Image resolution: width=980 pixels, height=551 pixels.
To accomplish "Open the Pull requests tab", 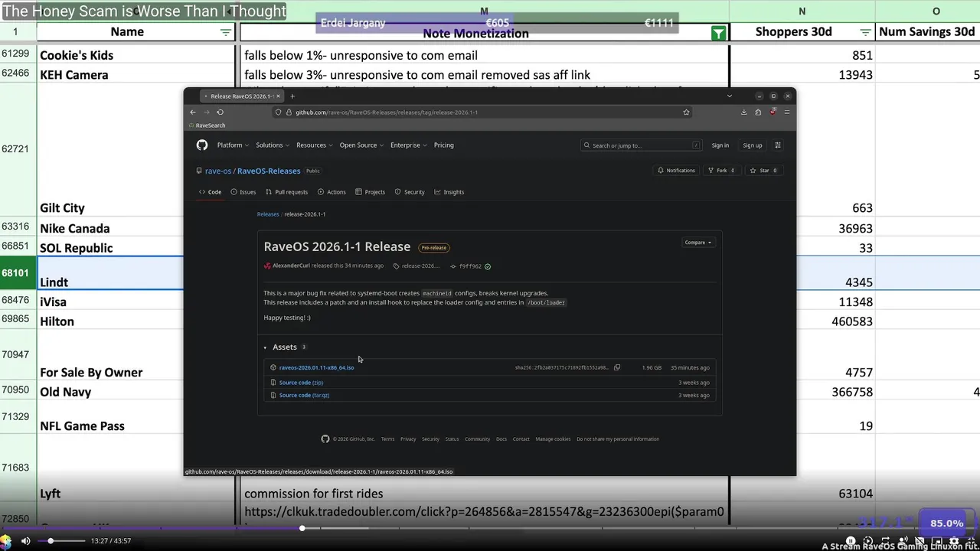I will pos(286,192).
